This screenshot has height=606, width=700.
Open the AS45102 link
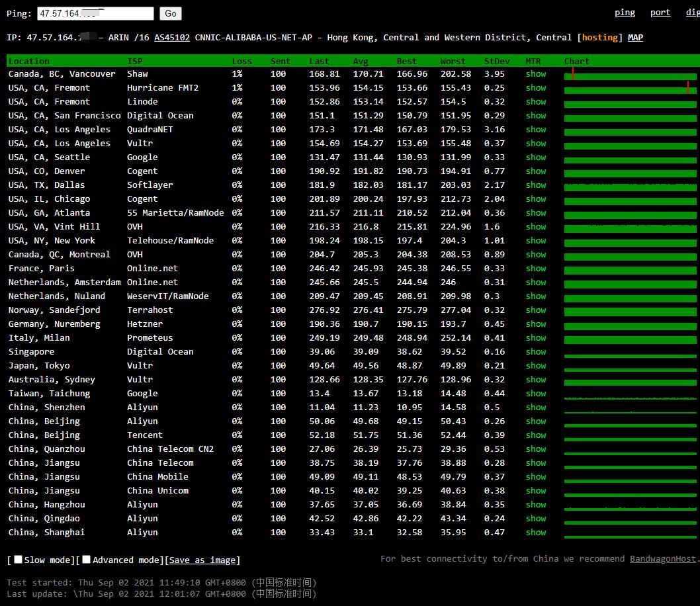(172, 38)
